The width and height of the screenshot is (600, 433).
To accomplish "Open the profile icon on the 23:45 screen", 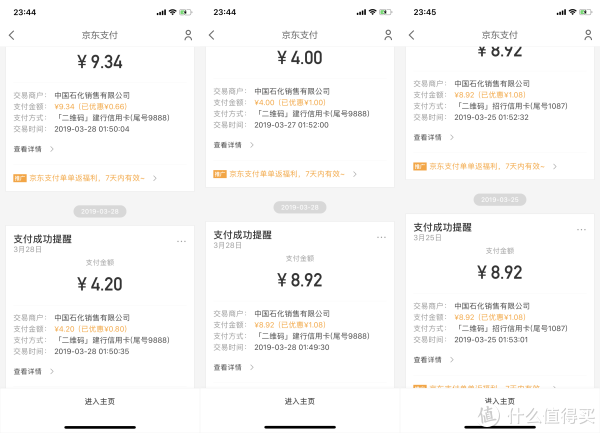I will click(588, 35).
